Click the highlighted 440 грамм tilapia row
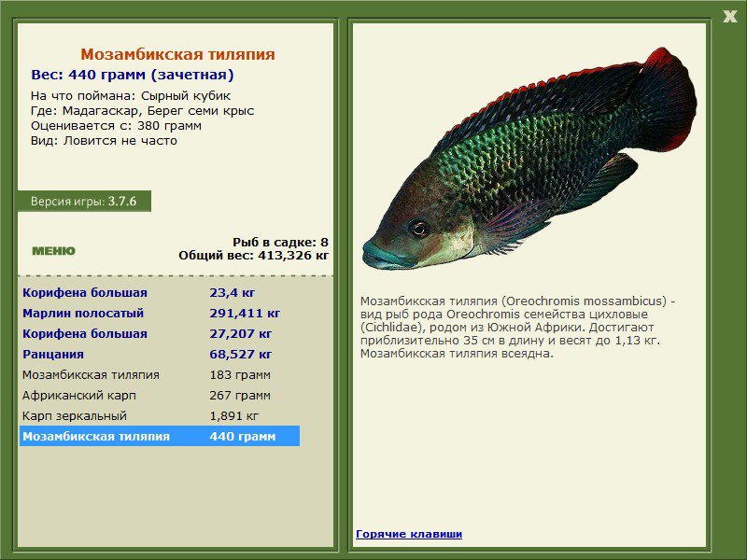 pyautogui.click(x=159, y=437)
